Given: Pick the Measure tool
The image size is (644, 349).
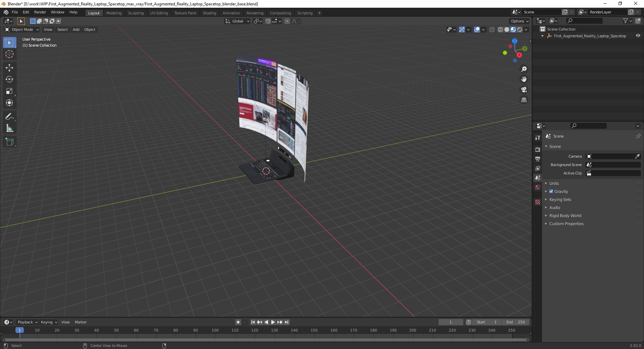Looking at the screenshot, I should (x=9, y=128).
